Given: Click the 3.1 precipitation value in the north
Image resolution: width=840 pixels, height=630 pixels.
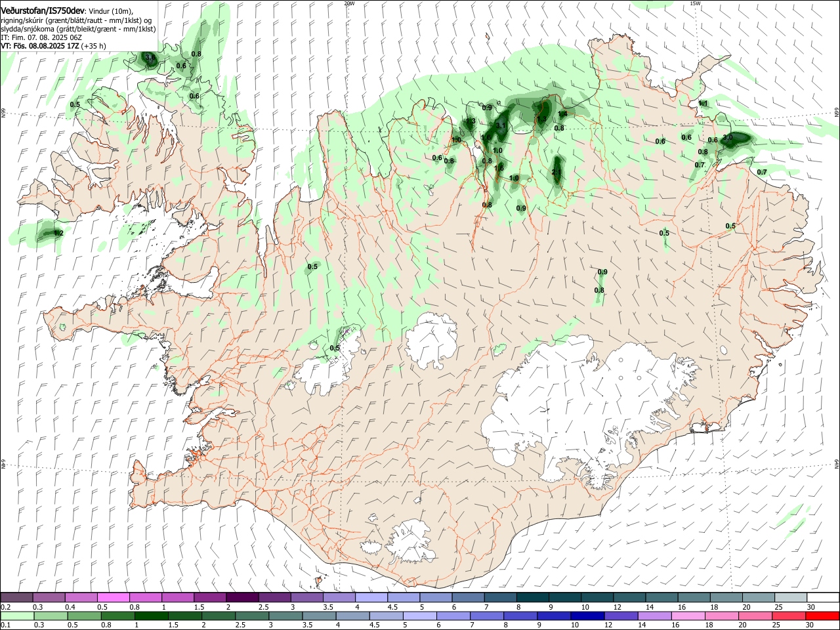Looking at the screenshot, I should tap(501, 125).
